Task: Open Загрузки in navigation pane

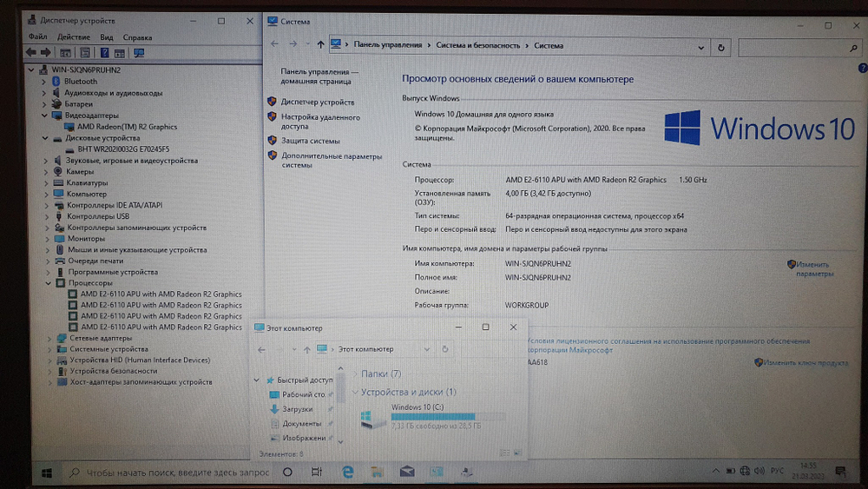Action: pos(297,409)
